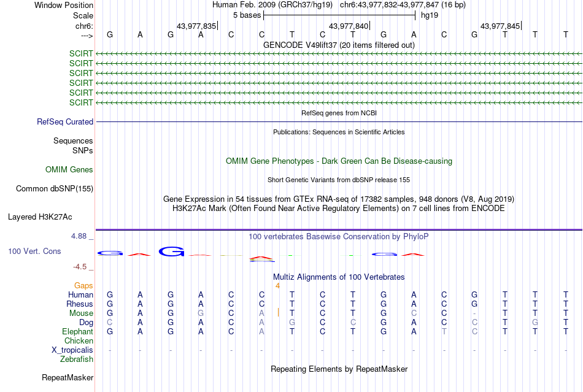Select the Zebrafish alignment row label
This screenshot has height=392, width=583.
(x=77, y=359)
